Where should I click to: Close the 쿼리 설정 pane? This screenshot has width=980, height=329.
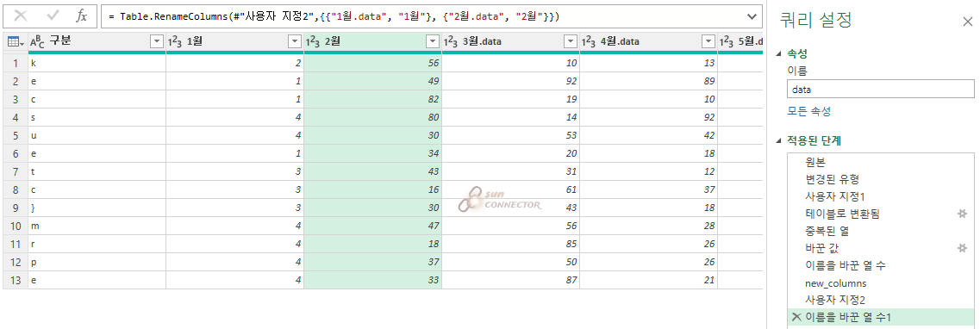pos(967,22)
